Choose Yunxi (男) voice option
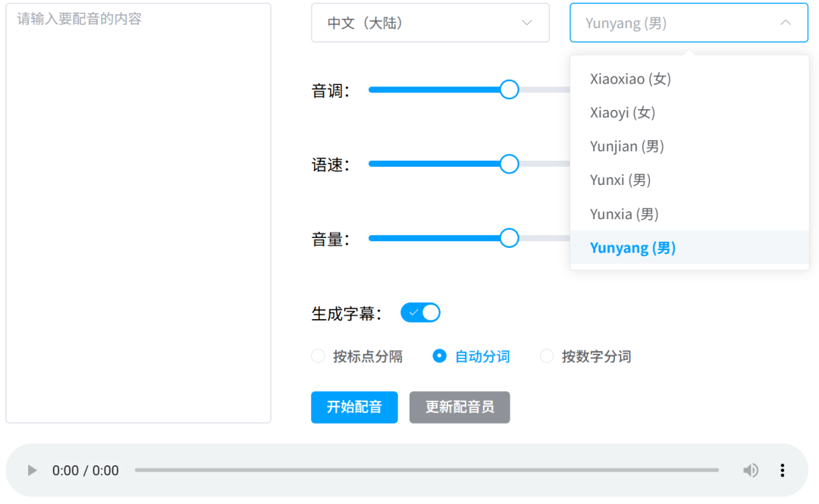The height and width of the screenshot is (504, 819). click(x=620, y=180)
